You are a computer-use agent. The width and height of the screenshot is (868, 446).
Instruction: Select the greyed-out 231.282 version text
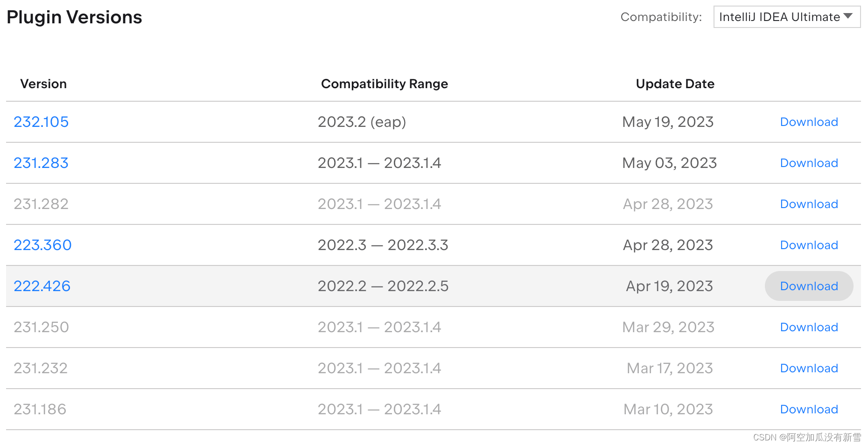[41, 204]
